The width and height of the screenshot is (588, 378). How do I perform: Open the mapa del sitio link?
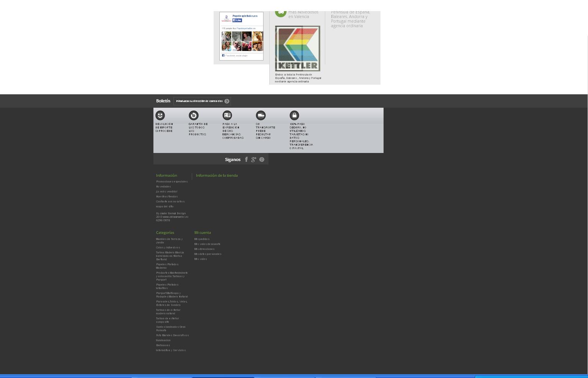pos(165,207)
